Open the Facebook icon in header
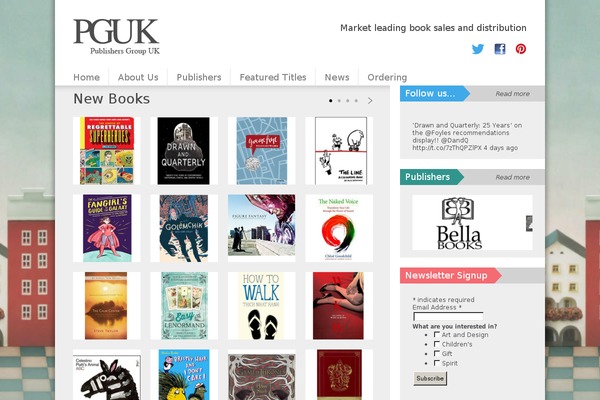 [500, 49]
